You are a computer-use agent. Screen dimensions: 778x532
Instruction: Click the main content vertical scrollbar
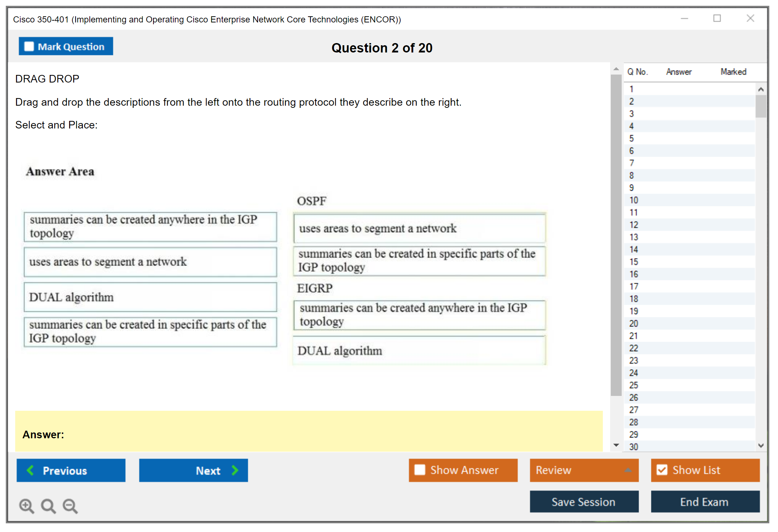[x=616, y=235]
